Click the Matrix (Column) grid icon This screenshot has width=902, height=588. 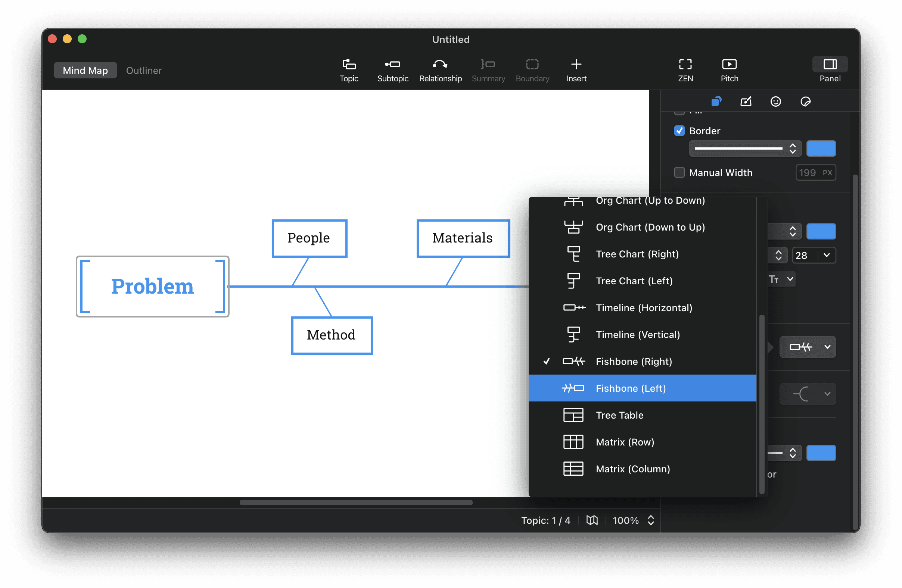(573, 469)
